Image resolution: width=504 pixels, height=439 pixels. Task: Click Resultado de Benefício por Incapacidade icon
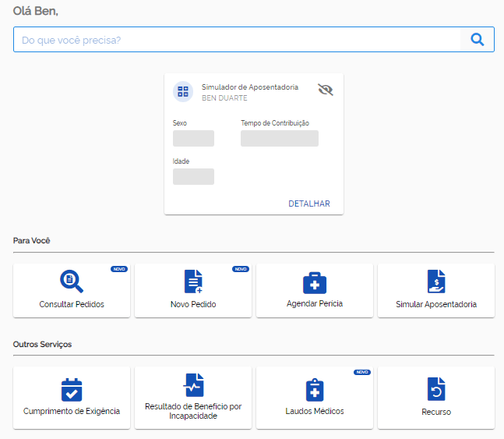click(193, 385)
